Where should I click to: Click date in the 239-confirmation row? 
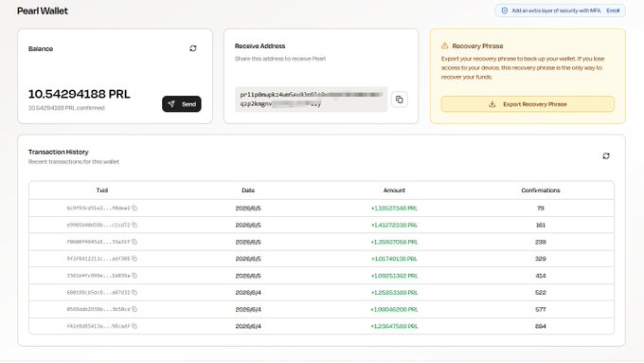(248, 242)
